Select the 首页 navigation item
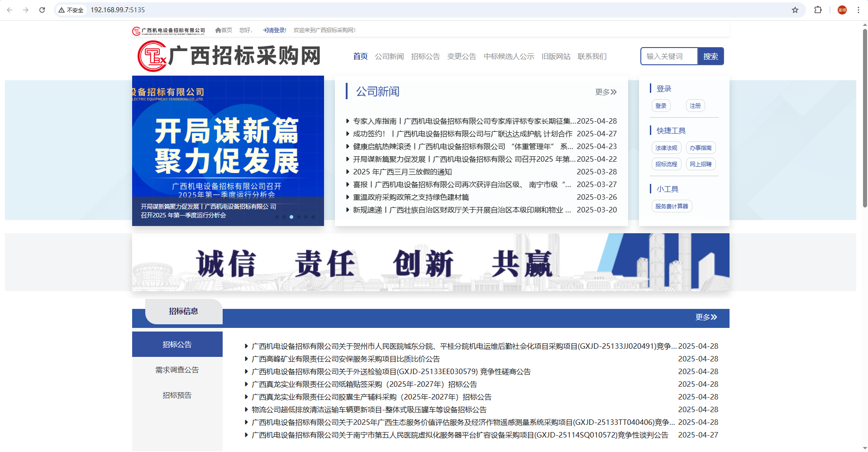 360,56
